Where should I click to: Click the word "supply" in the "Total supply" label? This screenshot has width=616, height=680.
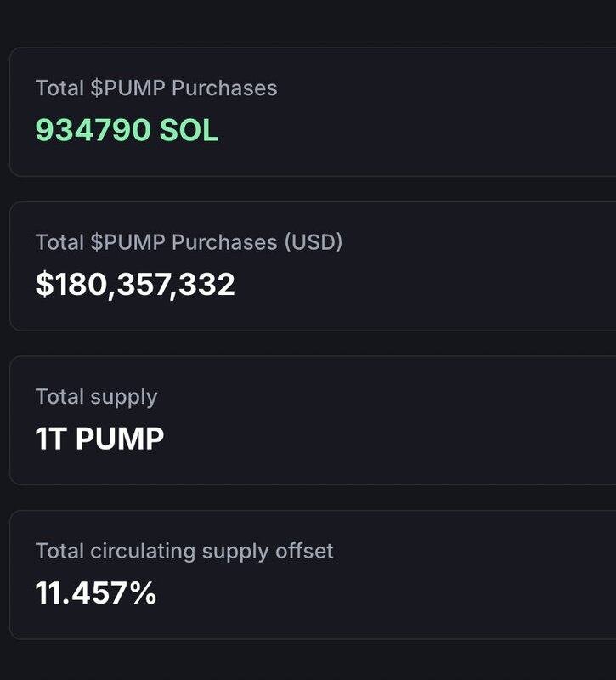(x=126, y=397)
